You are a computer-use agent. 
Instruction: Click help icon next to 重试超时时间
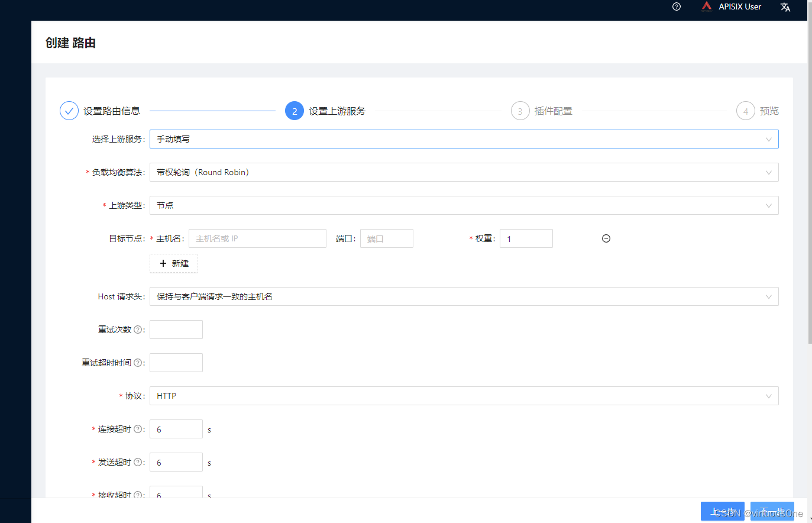coord(138,363)
